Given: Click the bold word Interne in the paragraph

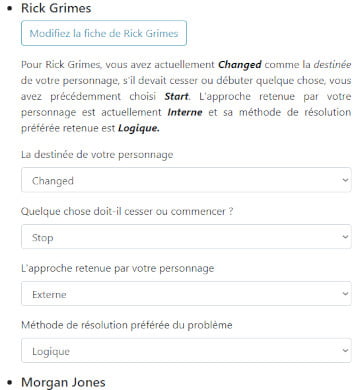Looking at the screenshot, I should [x=185, y=112].
